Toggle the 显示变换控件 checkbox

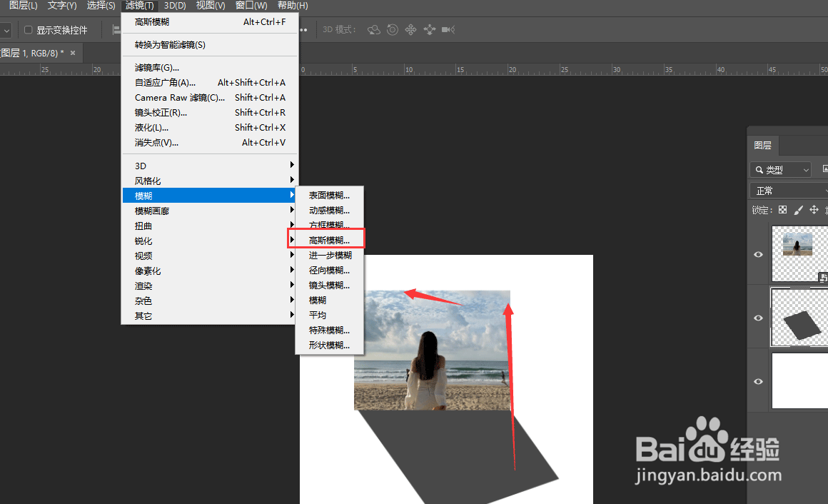29,30
